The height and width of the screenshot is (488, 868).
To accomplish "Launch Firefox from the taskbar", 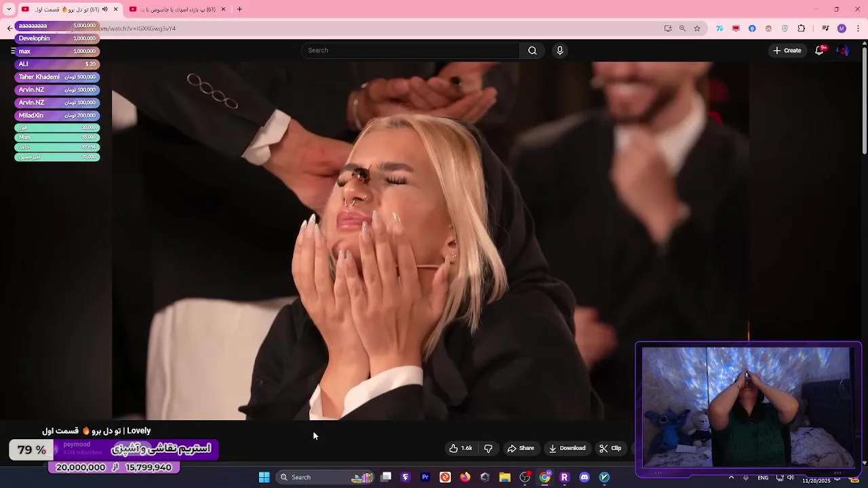I will [465, 477].
